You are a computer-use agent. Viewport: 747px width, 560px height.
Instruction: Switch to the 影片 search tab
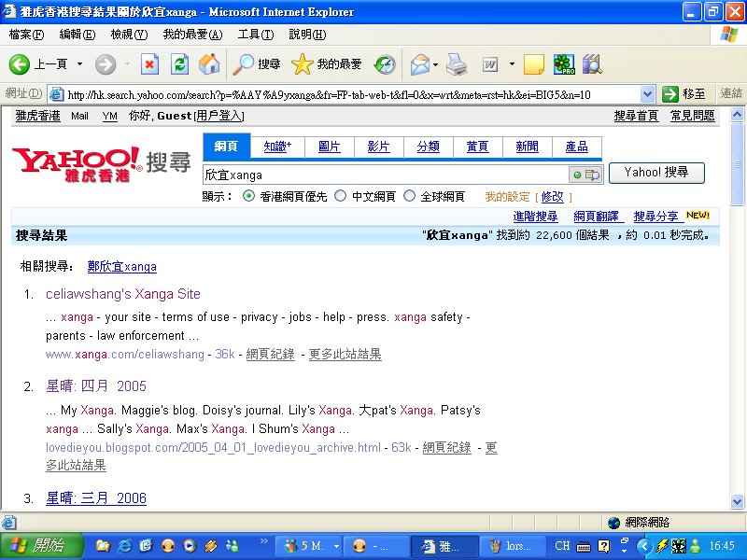(x=379, y=147)
